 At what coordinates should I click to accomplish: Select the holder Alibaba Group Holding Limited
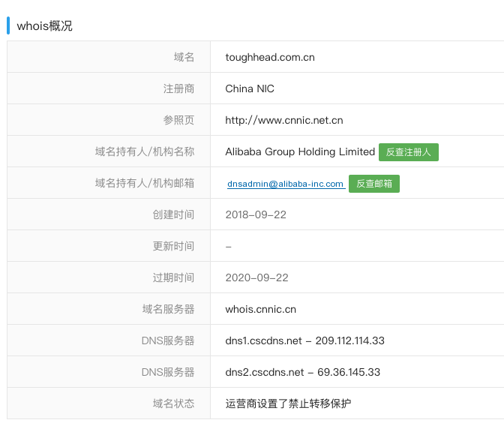(x=300, y=151)
